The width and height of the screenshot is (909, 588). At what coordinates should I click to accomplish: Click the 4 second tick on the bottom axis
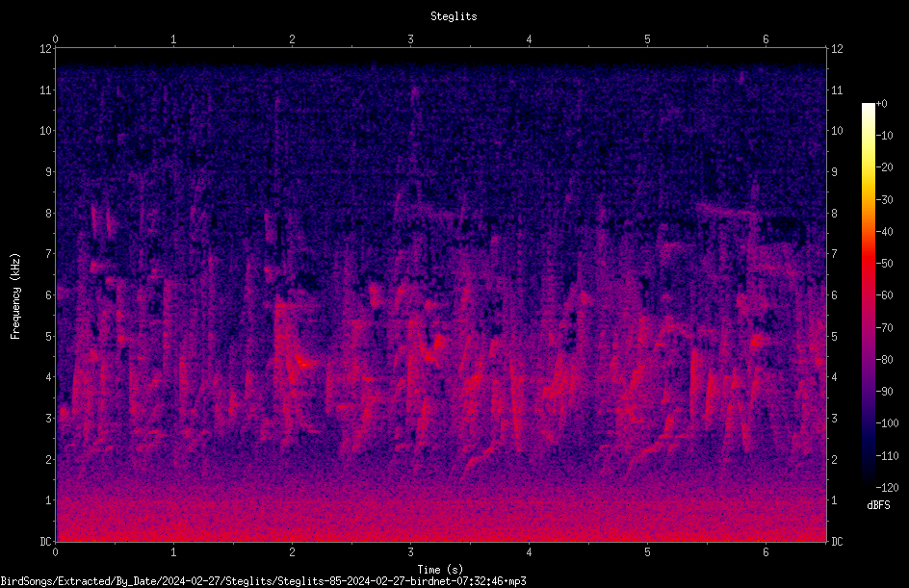[x=529, y=552]
